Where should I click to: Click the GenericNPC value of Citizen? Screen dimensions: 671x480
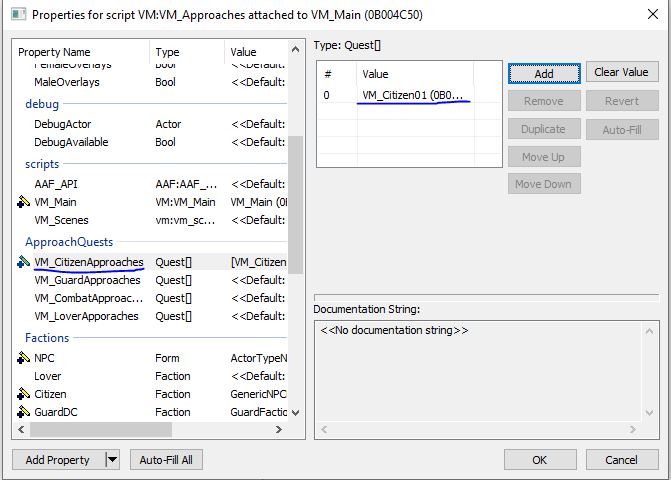point(258,394)
